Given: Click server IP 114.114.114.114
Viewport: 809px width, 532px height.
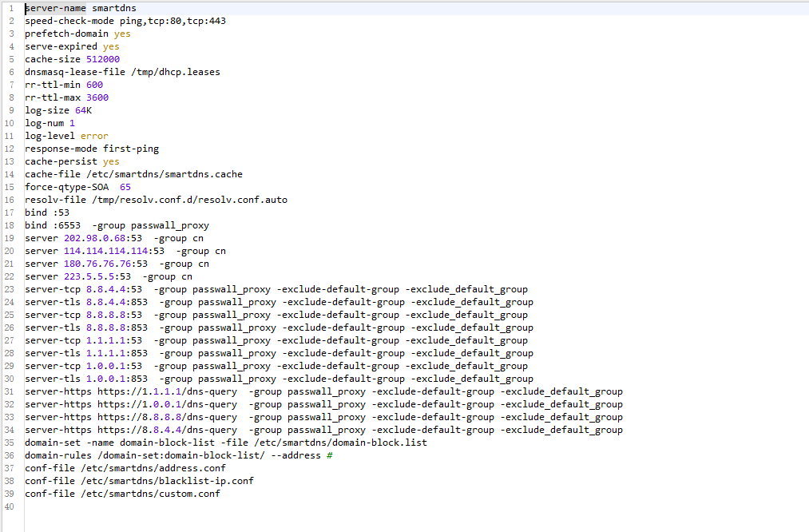Looking at the screenshot, I should click(105, 252).
